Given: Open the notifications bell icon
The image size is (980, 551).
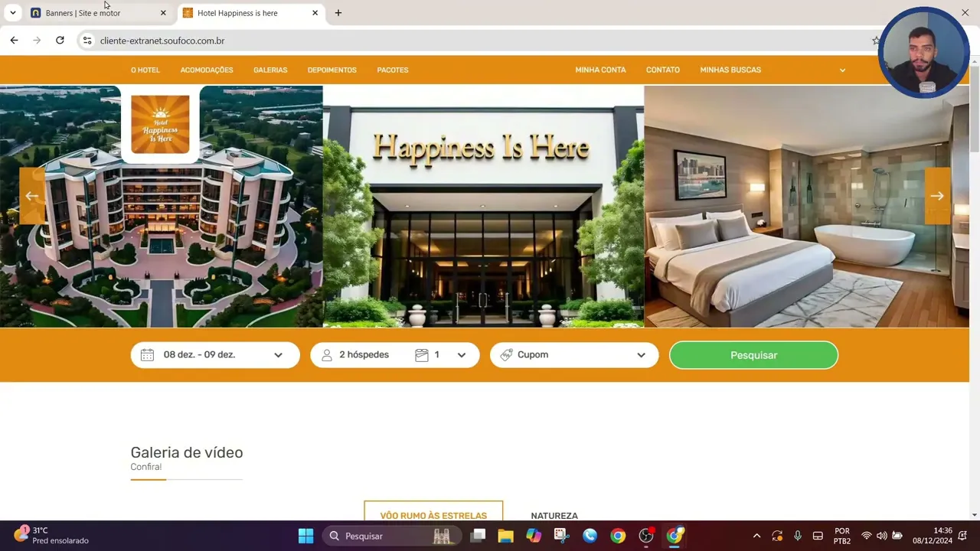Looking at the screenshot, I should 964,536.
